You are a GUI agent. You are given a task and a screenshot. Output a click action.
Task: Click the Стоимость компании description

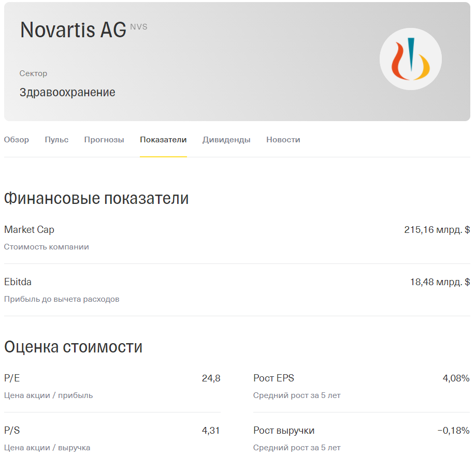coord(47,247)
